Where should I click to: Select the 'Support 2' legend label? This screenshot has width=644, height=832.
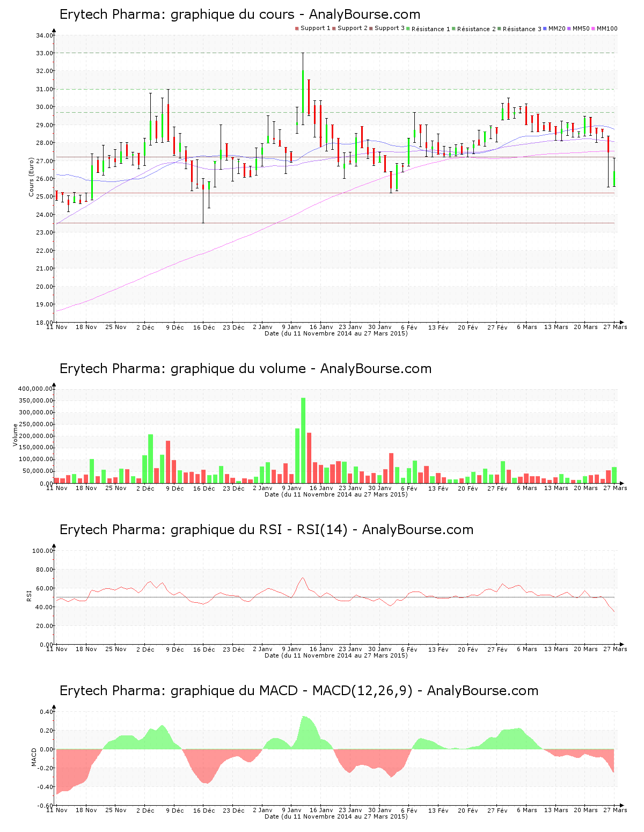[353, 28]
